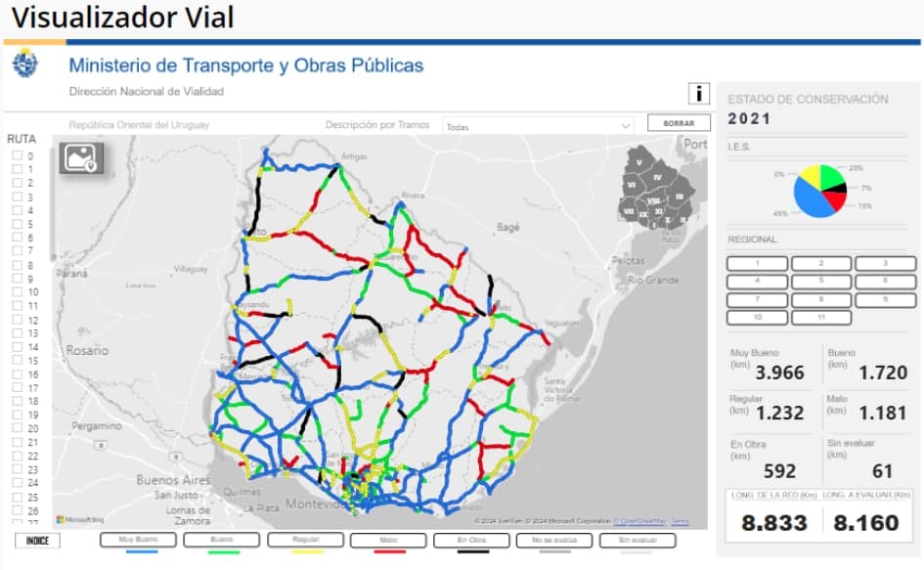Filter by Muy Bueno condition
The height and width of the screenshot is (570, 924).
139,540
